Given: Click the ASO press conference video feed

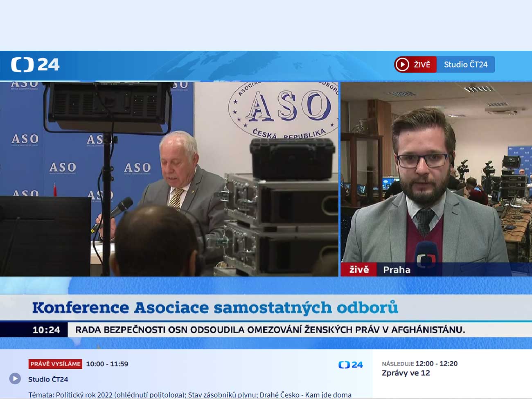Looking at the screenshot, I should [x=169, y=179].
